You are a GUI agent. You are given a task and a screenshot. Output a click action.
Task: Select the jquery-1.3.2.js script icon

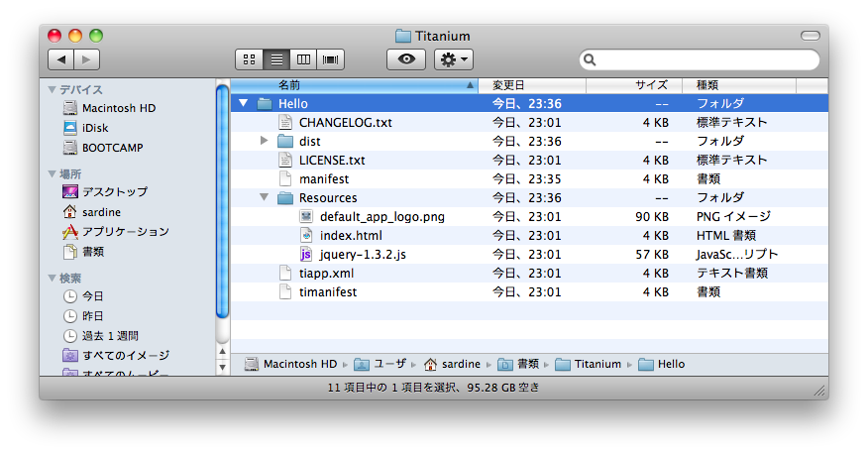coord(306,254)
